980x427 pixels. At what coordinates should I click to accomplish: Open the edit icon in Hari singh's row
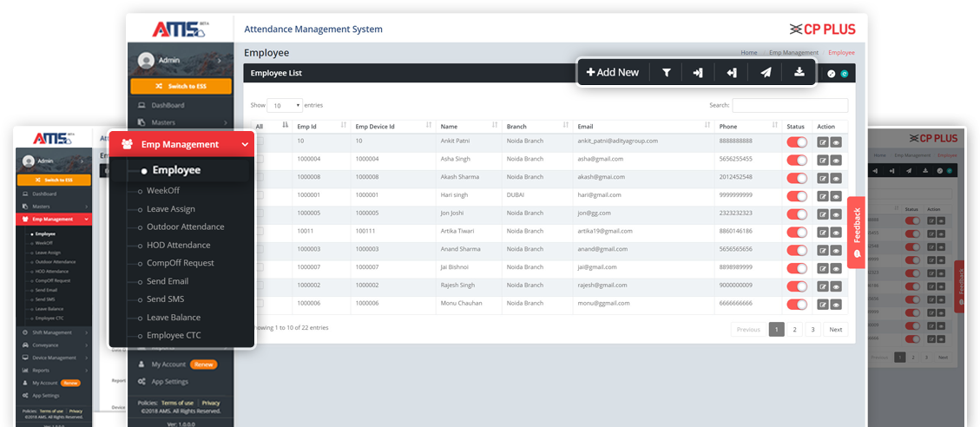click(x=823, y=196)
